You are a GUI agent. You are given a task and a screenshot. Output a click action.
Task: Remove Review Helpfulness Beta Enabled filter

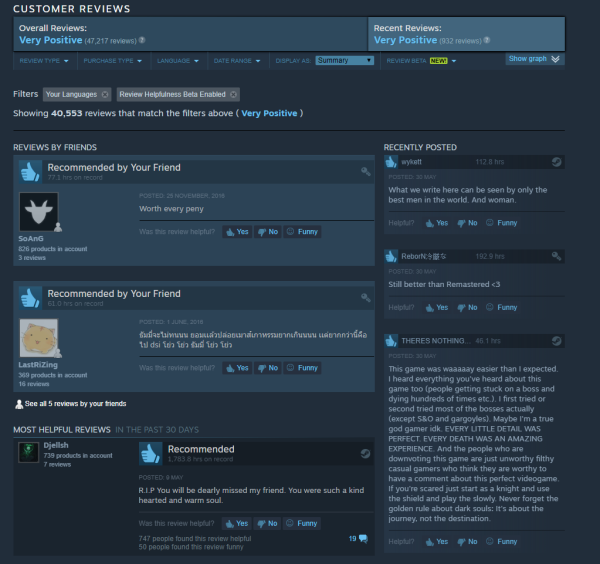[x=233, y=95]
